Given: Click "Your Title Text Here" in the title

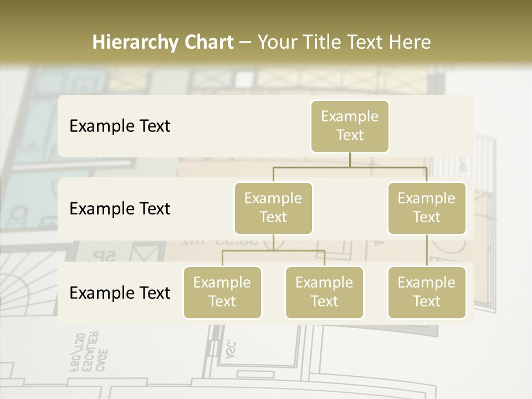Looking at the screenshot, I should tap(344, 42).
